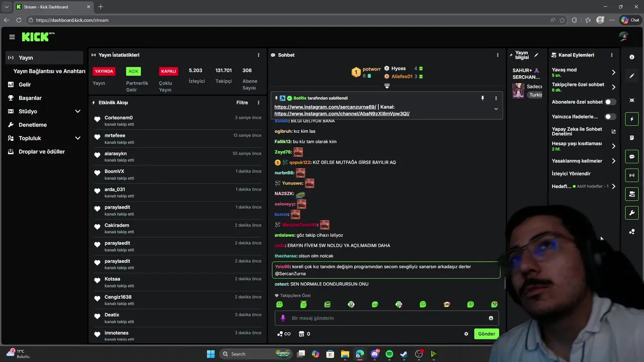Open pinned message three-dot options

pos(496,98)
